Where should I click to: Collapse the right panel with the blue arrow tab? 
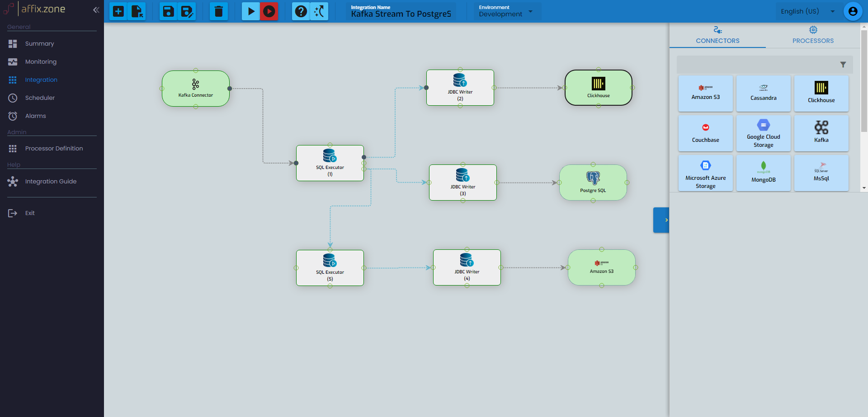coord(661,220)
